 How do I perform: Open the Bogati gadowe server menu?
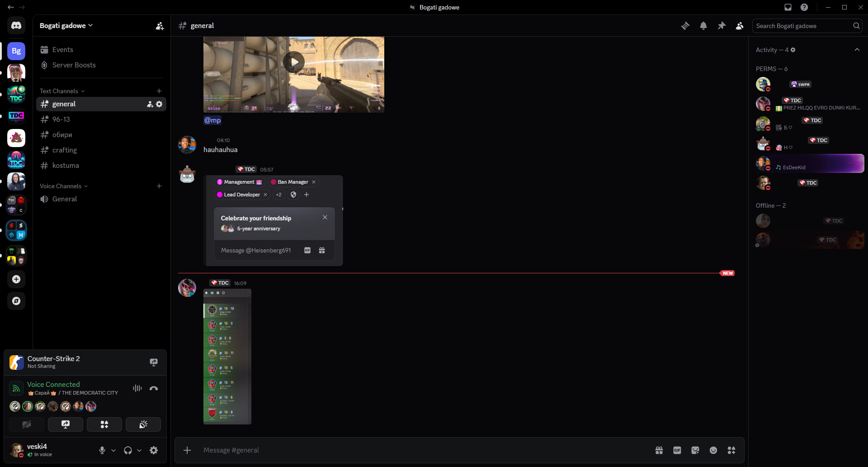[x=66, y=26]
